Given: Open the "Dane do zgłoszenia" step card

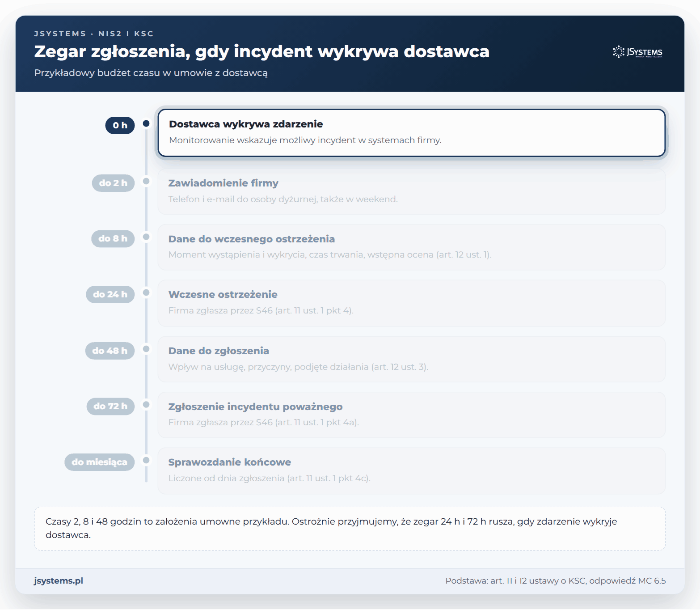Looking at the screenshot, I should [x=412, y=359].
